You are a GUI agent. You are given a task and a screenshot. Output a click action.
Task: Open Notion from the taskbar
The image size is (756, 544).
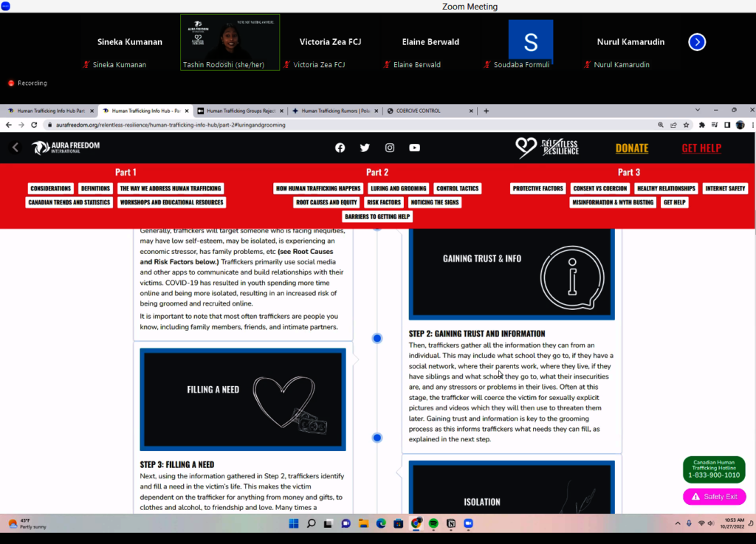click(451, 523)
